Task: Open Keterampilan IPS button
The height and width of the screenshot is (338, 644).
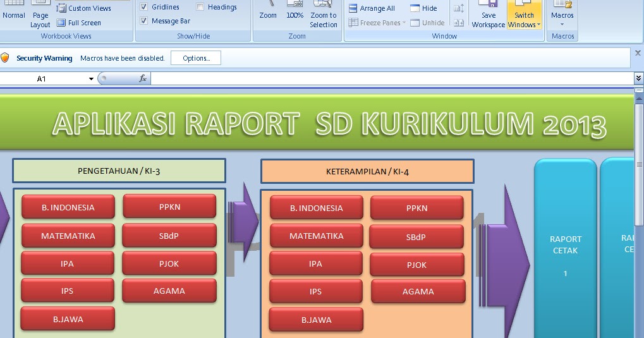Action: tap(316, 291)
